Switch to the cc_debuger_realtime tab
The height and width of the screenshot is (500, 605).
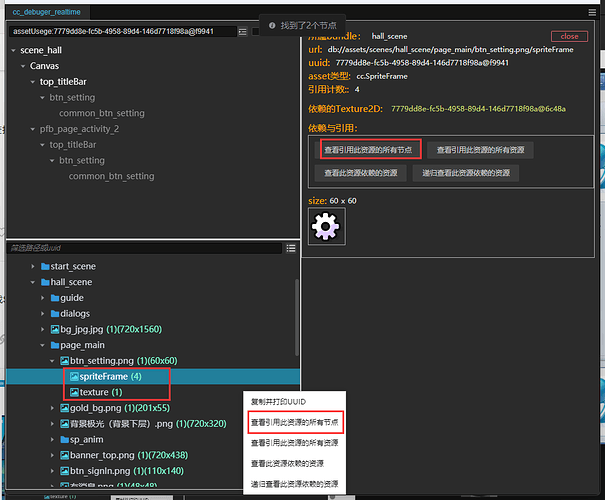coord(47,12)
